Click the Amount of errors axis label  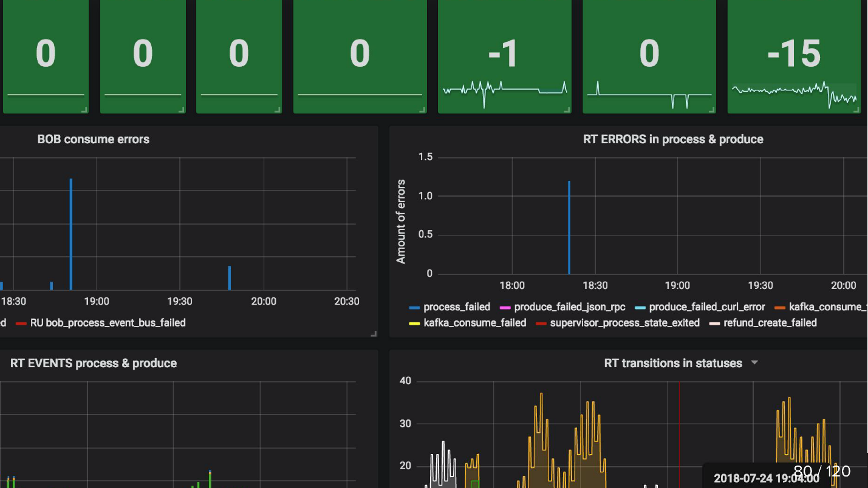tap(401, 222)
